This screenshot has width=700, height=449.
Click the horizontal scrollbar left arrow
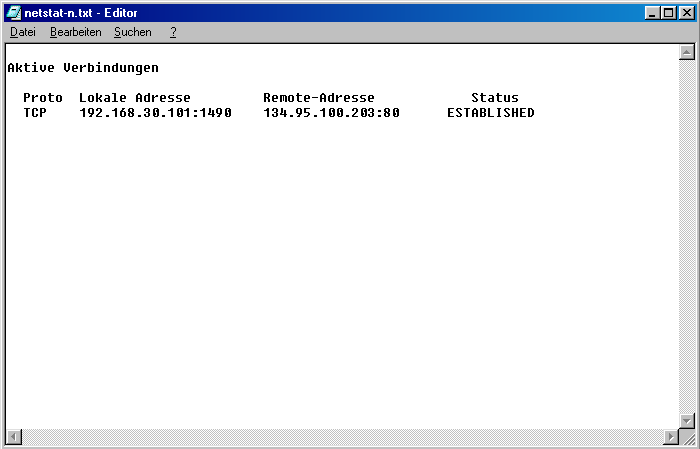point(13,437)
